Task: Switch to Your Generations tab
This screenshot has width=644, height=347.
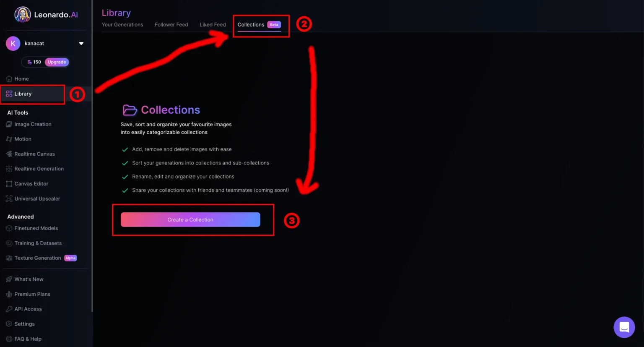Action: pyautogui.click(x=122, y=25)
